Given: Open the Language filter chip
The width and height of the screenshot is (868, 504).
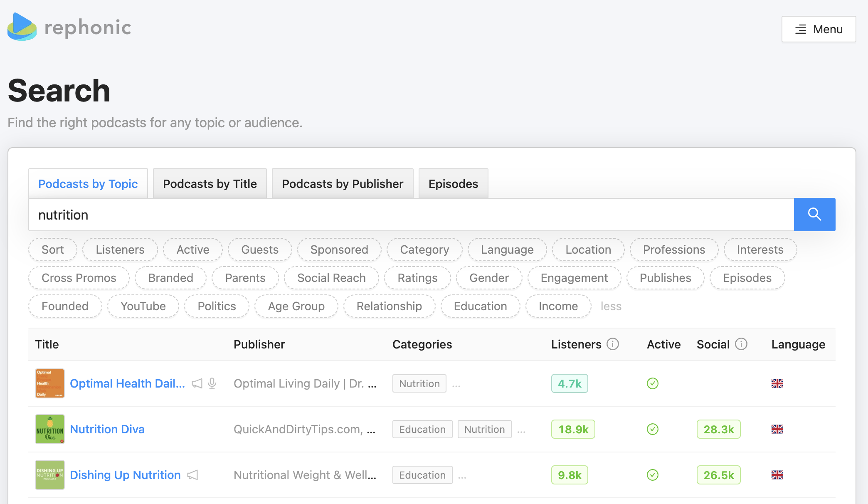Looking at the screenshot, I should [507, 250].
